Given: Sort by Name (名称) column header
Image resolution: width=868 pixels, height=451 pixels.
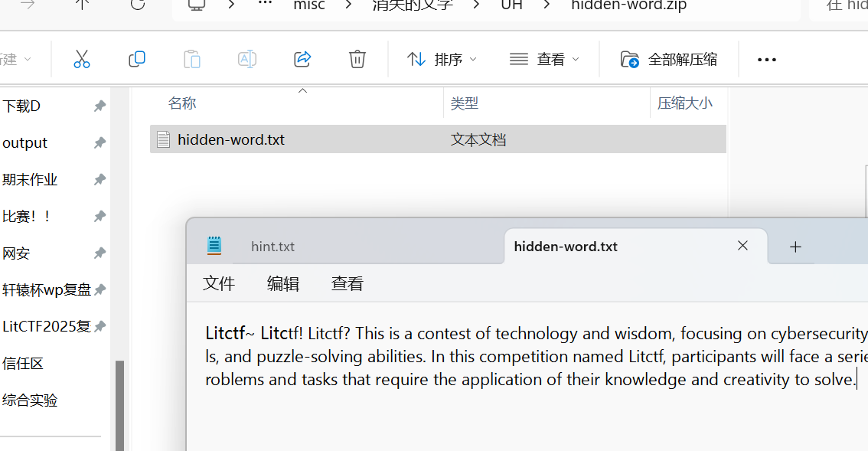Looking at the screenshot, I should 182,103.
